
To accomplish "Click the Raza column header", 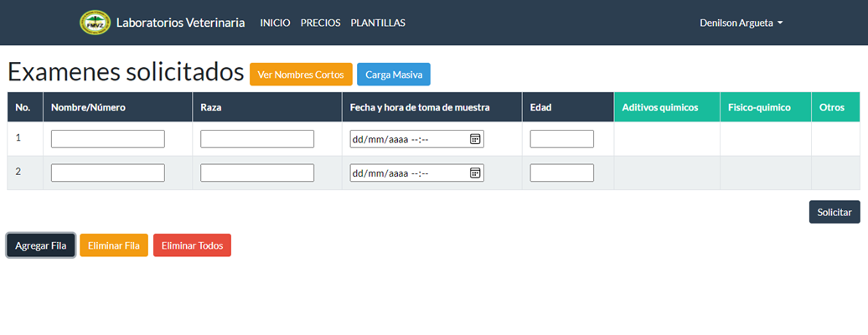I will (x=267, y=107).
